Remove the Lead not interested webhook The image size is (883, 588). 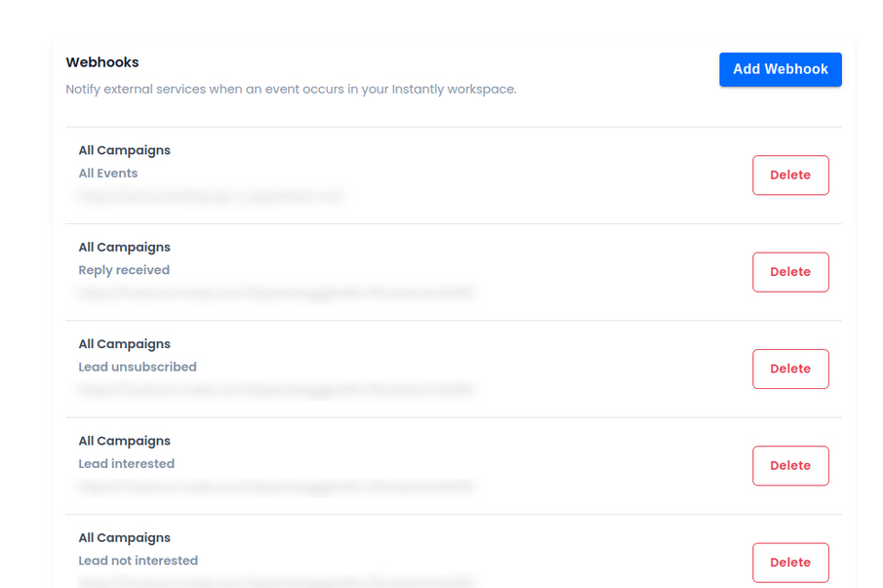pos(790,562)
